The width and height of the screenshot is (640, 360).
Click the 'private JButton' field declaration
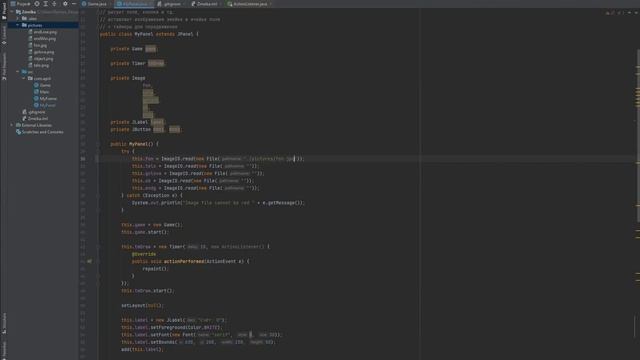pos(147,129)
